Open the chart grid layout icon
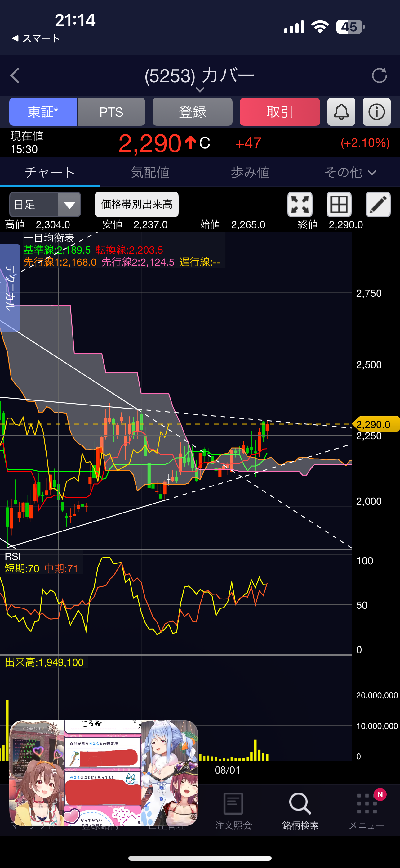This screenshot has width=400, height=868. [339, 205]
